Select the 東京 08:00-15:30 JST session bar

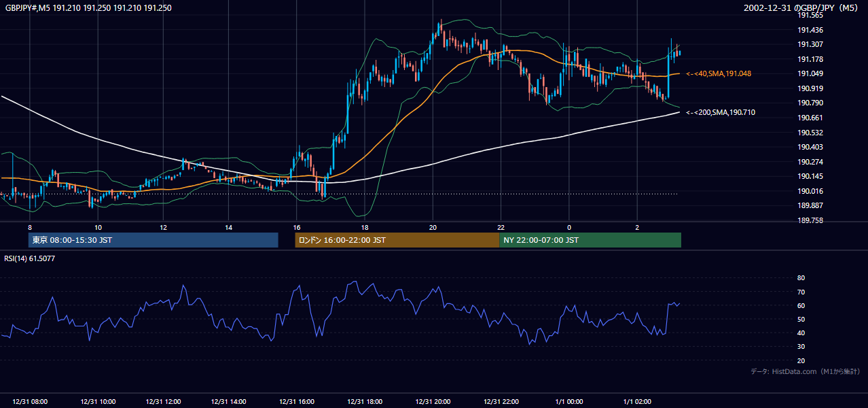coord(153,240)
